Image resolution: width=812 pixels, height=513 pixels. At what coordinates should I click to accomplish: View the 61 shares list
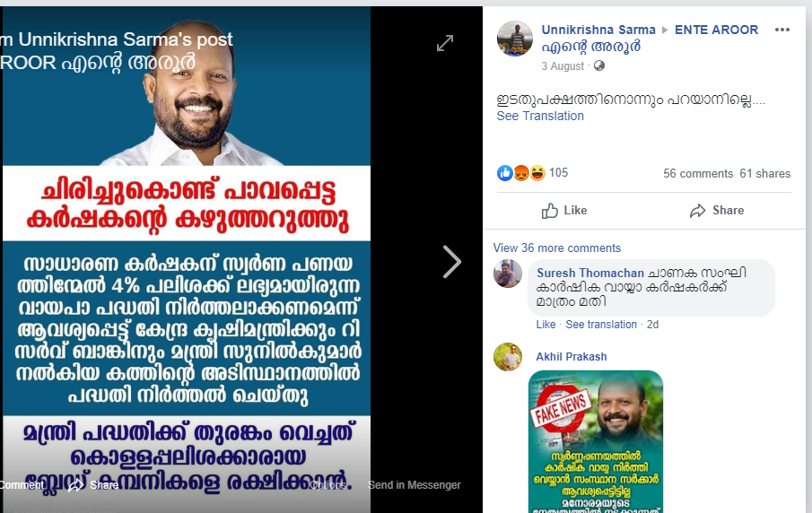click(x=764, y=173)
